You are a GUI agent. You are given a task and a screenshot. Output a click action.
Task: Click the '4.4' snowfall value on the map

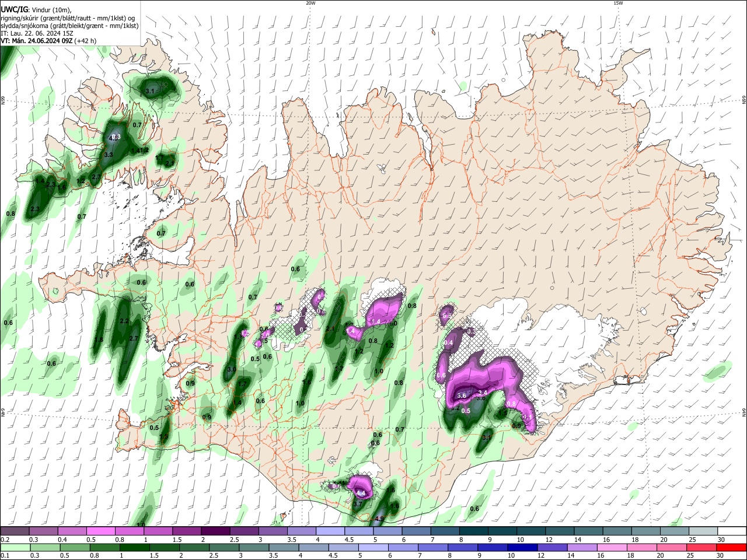(361, 494)
